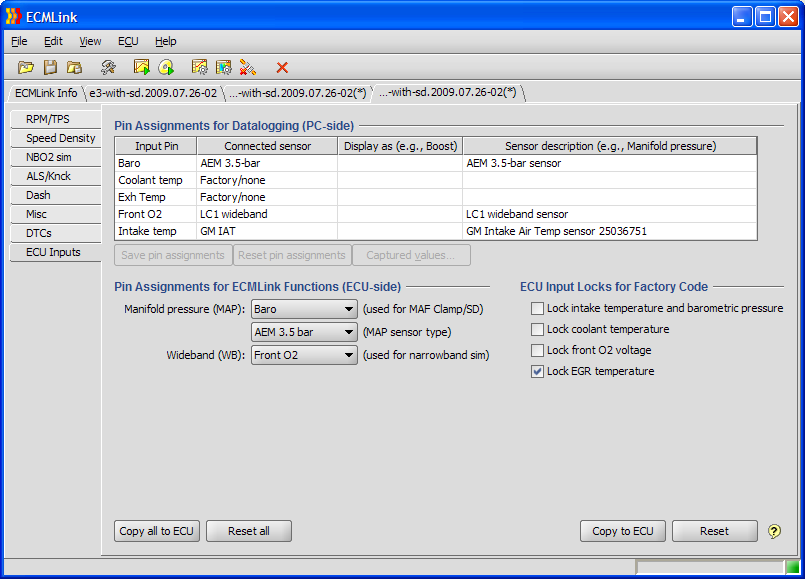Click the yellow disc with green arrow icon
The image size is (805, 579).
point(166,67)
